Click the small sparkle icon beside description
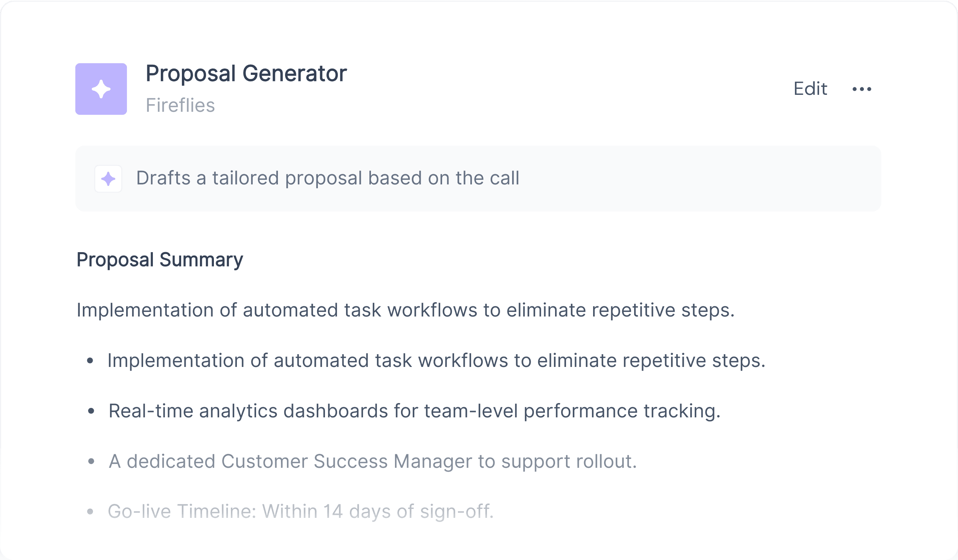Viewport: 958px width, 560px height. pyautogui.click(x=108, y=178)
